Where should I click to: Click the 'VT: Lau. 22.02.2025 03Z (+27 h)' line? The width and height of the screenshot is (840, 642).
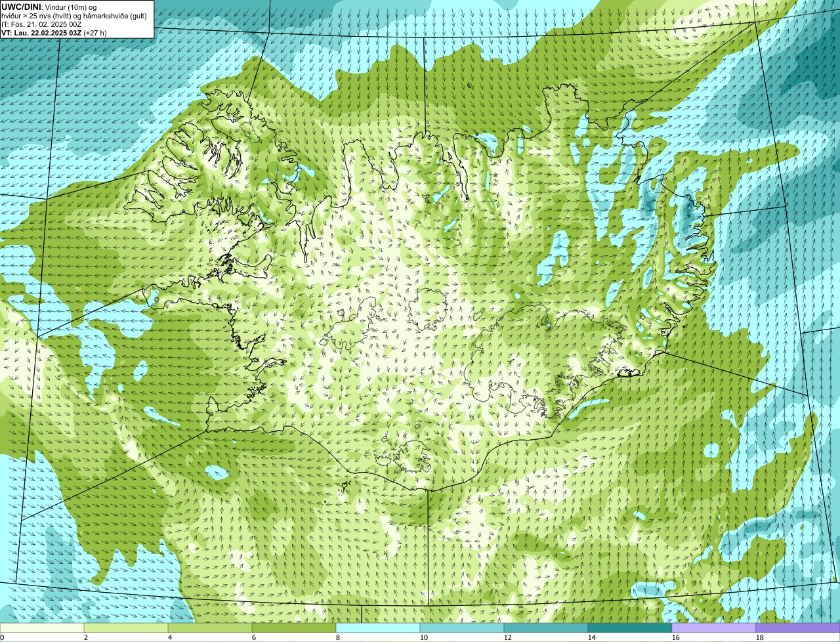54,33
